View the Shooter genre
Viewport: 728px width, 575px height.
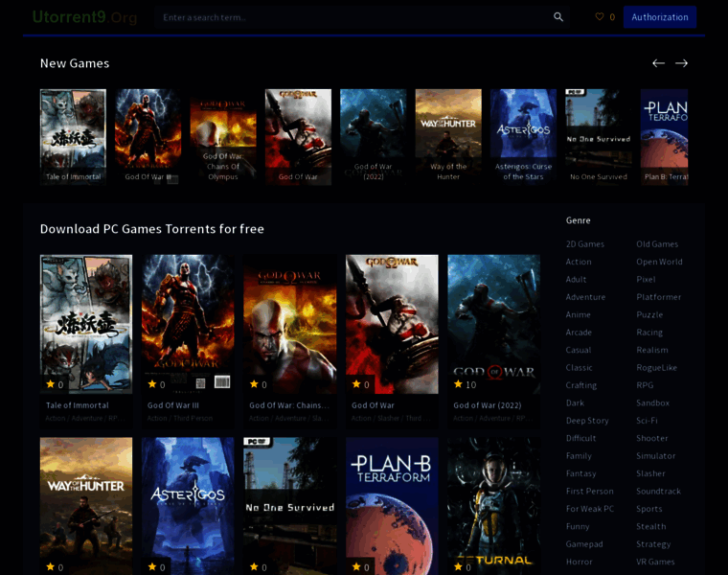(652, 438)
